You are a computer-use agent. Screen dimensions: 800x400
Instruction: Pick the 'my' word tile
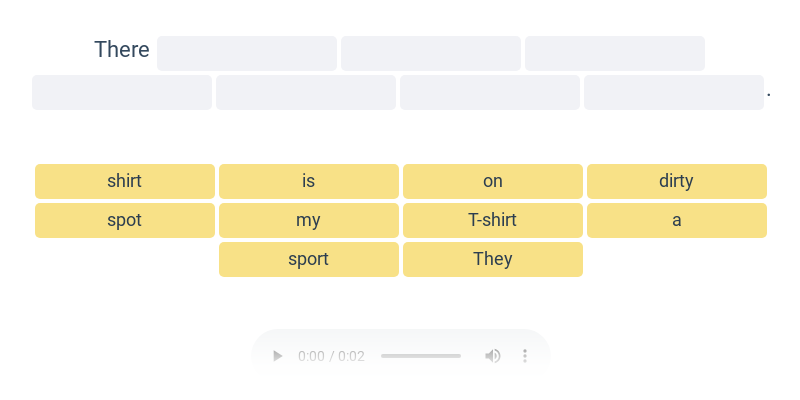(309, 220)
